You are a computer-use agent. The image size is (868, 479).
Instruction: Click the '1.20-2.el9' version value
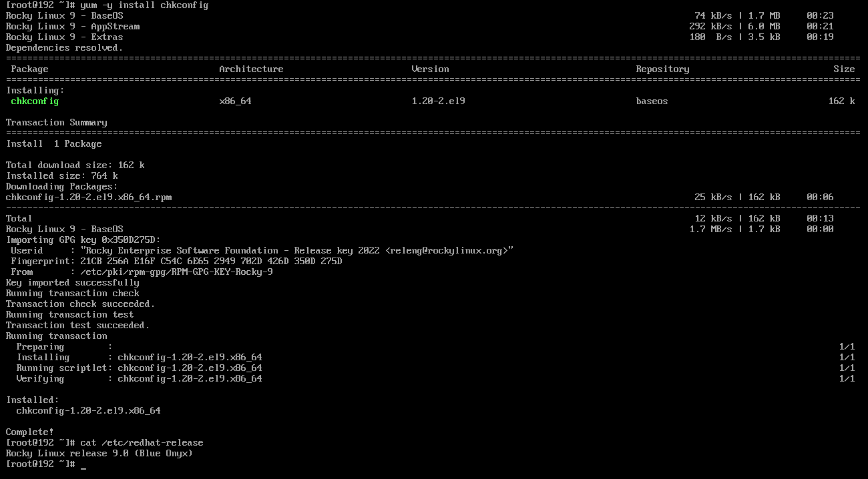coord(438,101)
